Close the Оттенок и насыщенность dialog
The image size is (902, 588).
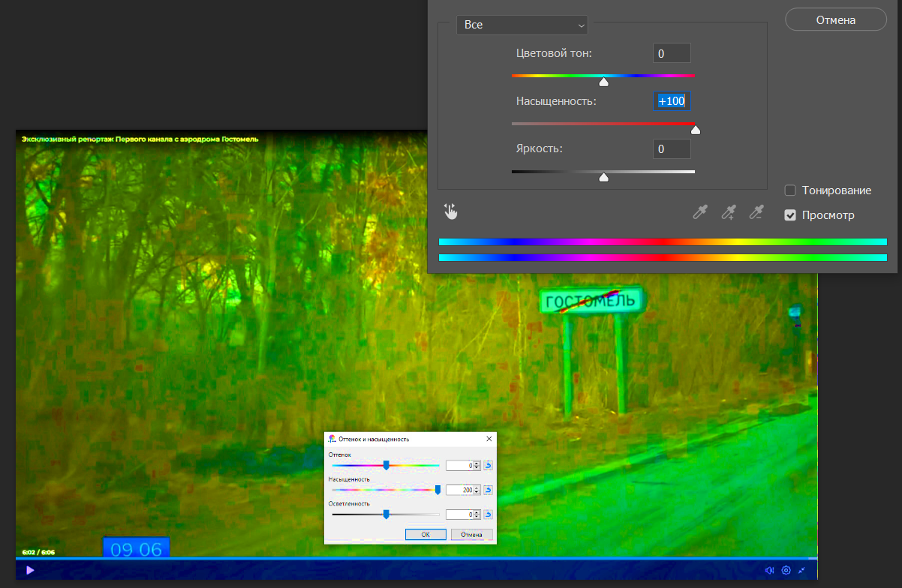[x=489, y=439]
